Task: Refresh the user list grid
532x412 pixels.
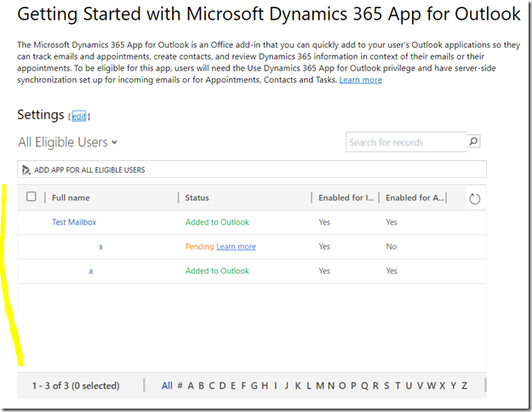Action: coord(474,198)
